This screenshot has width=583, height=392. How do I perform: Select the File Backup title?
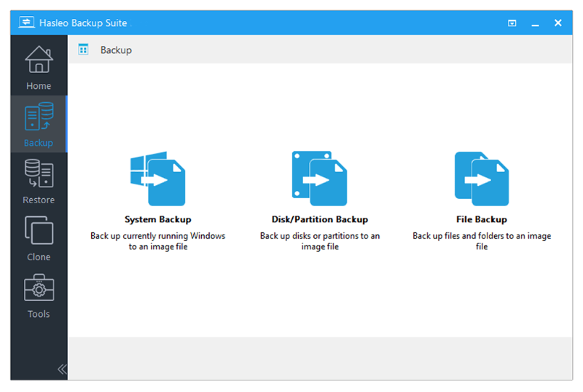[x=482, y=219]
